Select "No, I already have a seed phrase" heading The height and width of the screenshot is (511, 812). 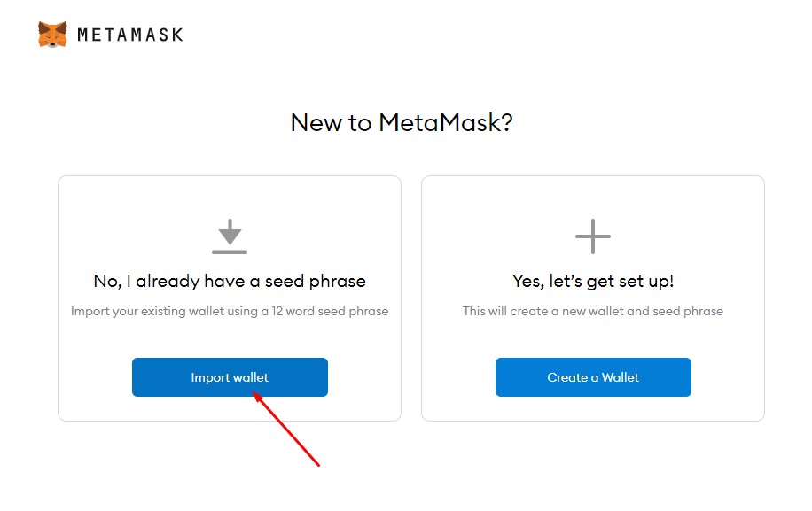tap(230, 281)
